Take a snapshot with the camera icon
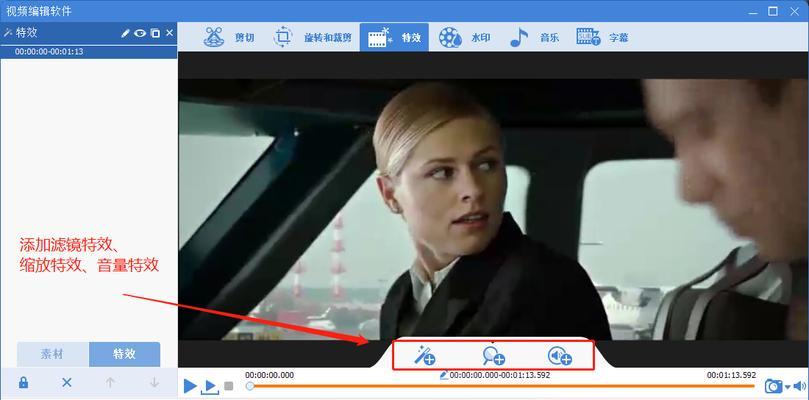 coord(773,386)
